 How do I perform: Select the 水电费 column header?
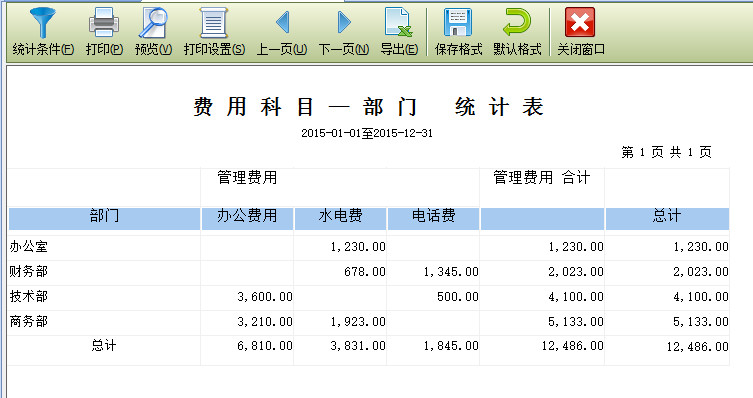pyautogui.click(x=340, y=219)
